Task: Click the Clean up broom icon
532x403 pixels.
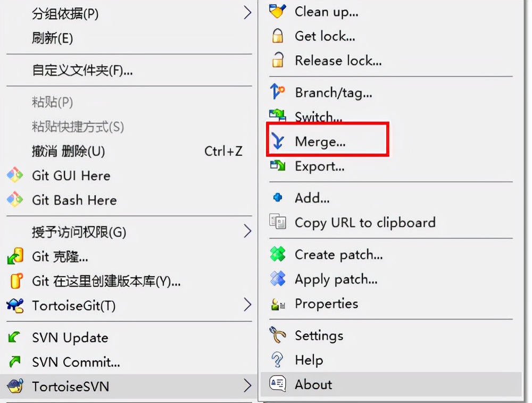Action: coord(278,11)
